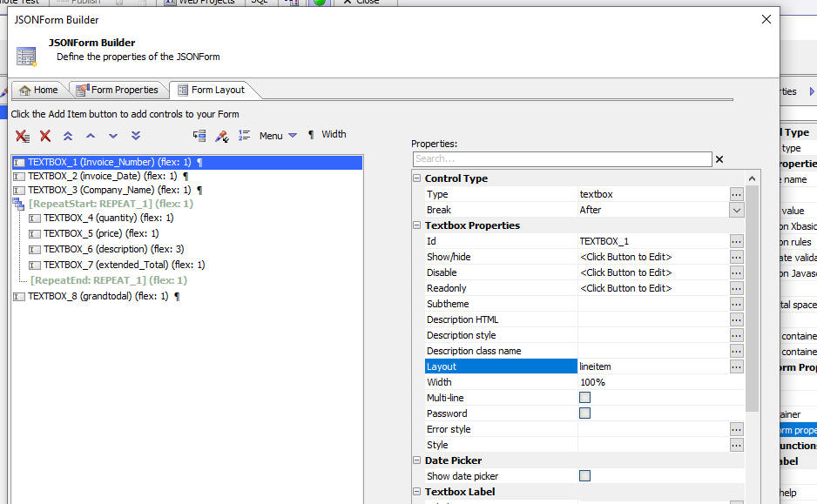Switch to the Form Properties tab

(118, 90)
